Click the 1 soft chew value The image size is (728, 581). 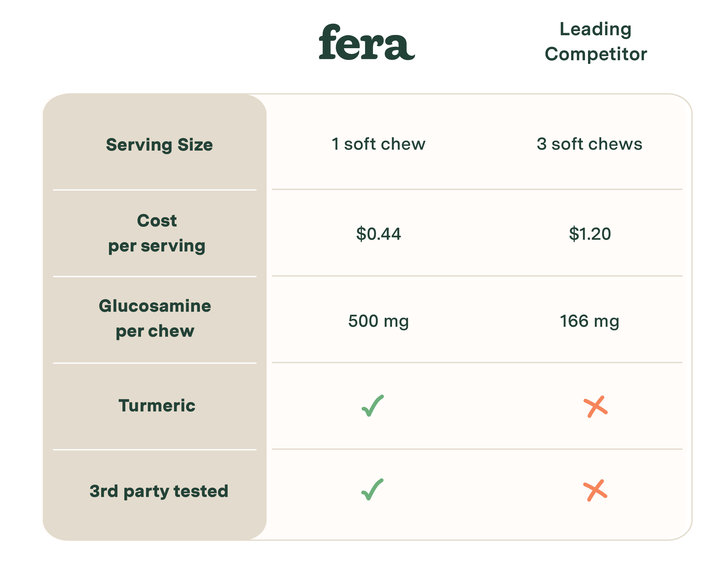point(378,144)
